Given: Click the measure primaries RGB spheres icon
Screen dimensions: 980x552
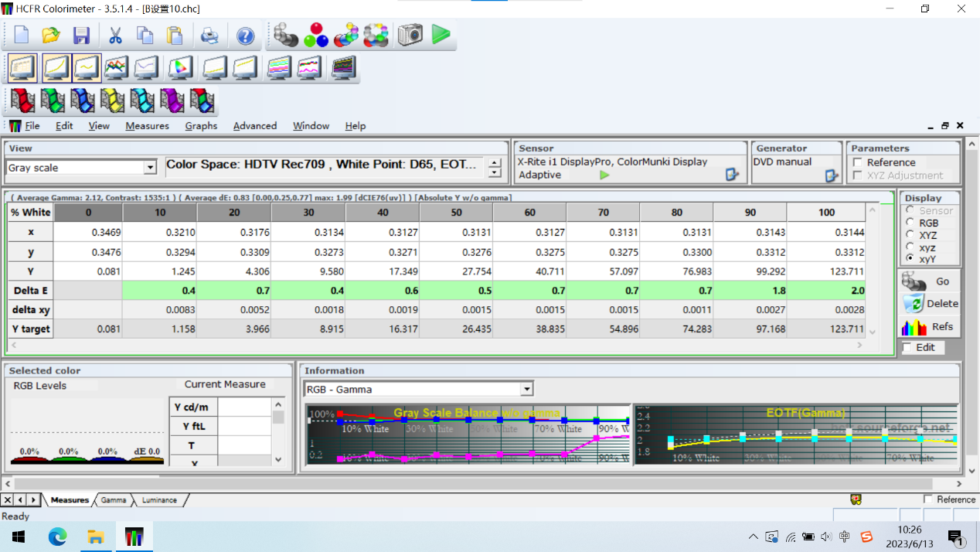Looking at the screenshot, I should pos(316,35).
